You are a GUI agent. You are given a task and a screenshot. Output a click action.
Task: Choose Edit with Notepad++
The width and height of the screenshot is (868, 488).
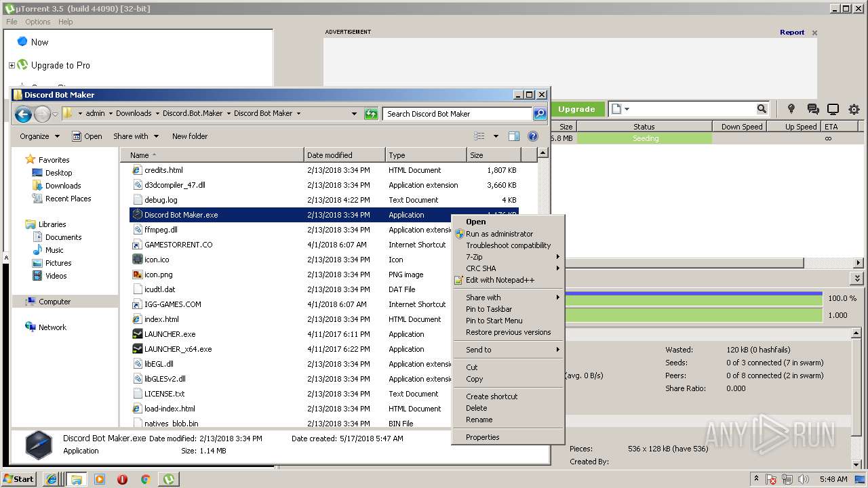500,280
